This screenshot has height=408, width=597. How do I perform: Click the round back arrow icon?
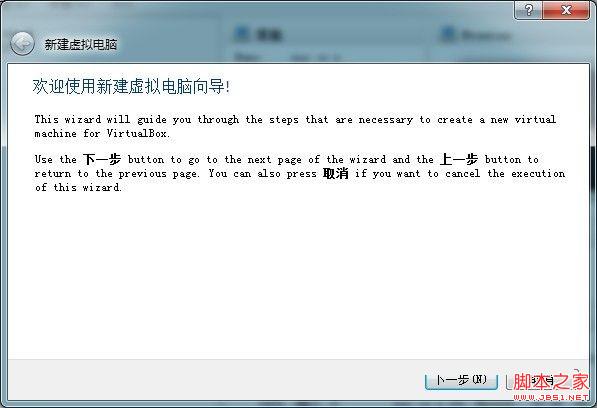(x=22, y=43)
